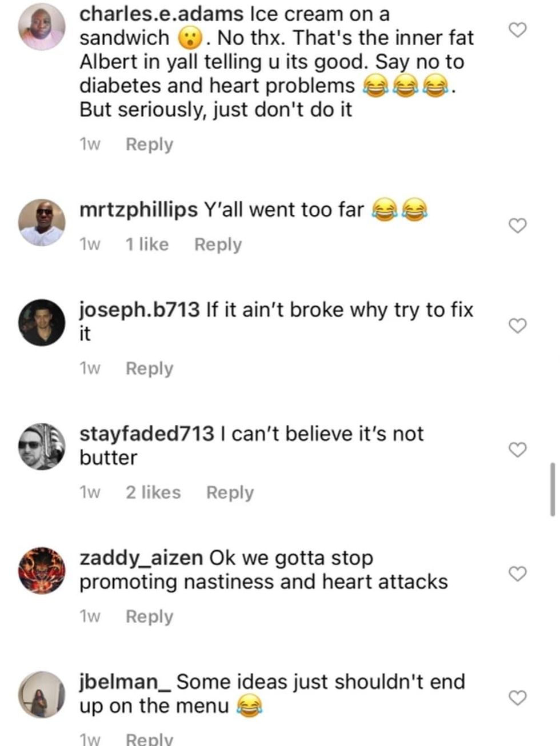Reply to charles.e.adams's comment
The width and height of the screenshot is (560, 746).
point(149,144)
